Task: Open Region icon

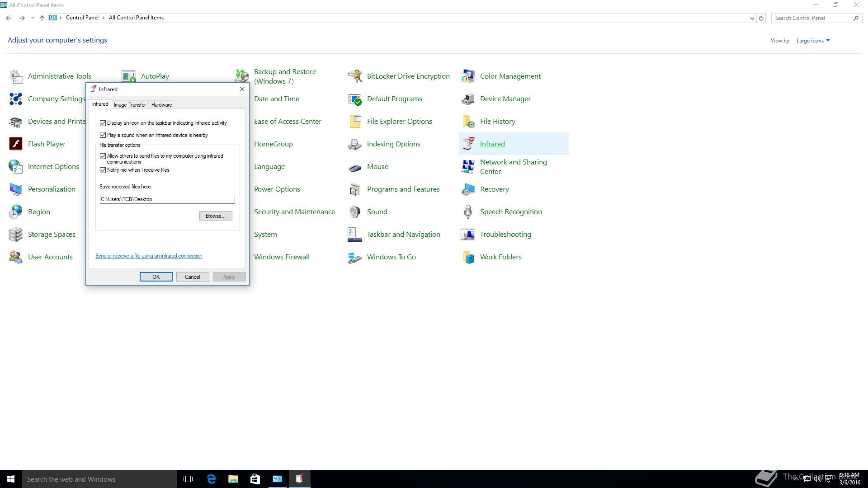Action: (x=16, y=212)
